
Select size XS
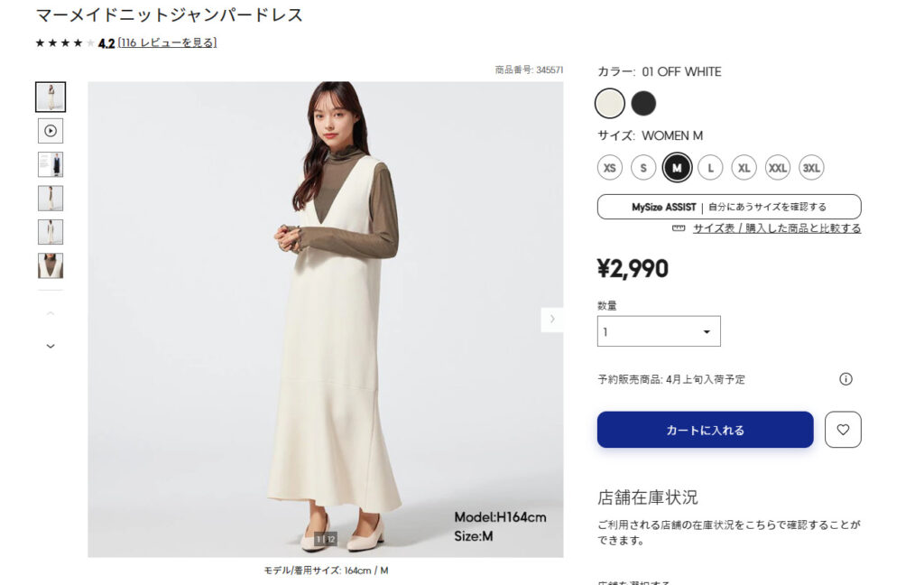610,168
